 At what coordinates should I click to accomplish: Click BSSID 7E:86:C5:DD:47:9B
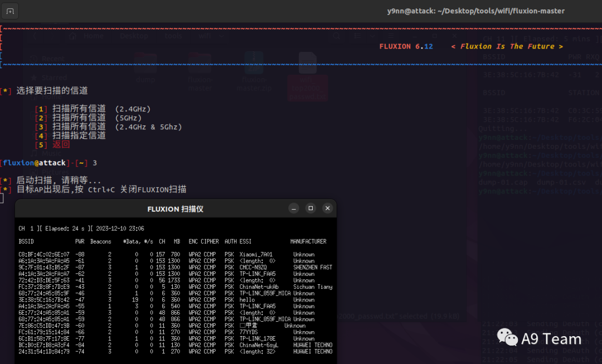point(44,326)
